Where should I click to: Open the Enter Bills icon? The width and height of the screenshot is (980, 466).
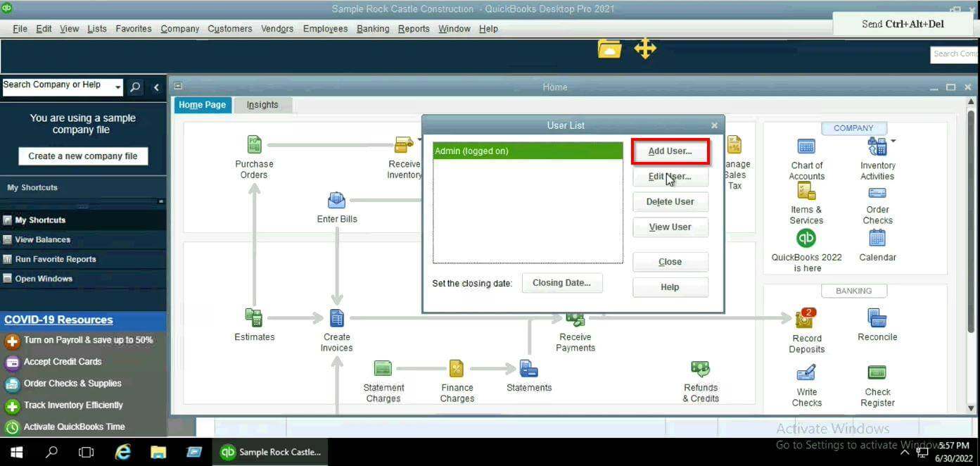tap(336, 199)
